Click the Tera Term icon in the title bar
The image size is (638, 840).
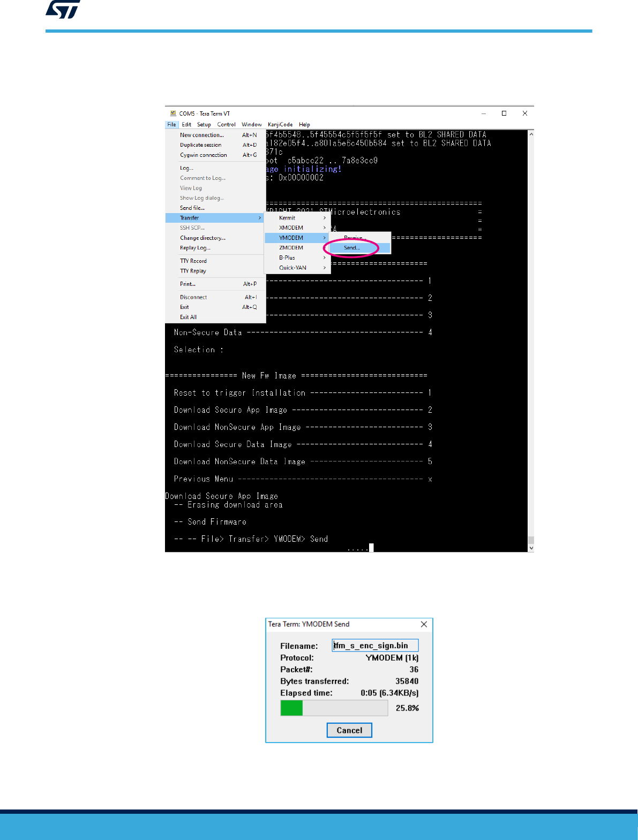pos(173,113)
